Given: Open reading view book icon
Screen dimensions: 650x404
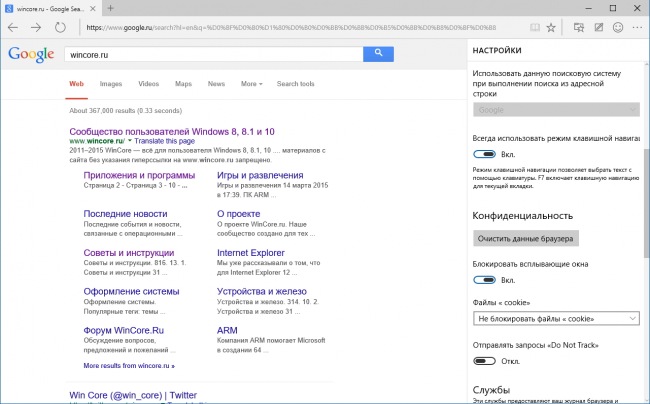Looking at the screenshot, I should click(535, 28).
